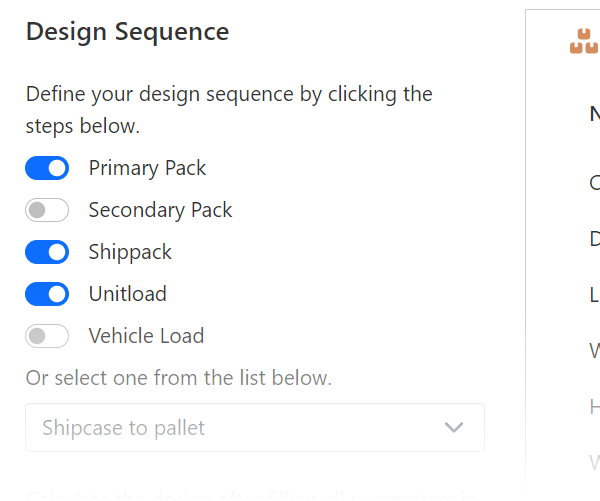Click the Unitload label text
The image size is (600, 501).
[127, 294]
